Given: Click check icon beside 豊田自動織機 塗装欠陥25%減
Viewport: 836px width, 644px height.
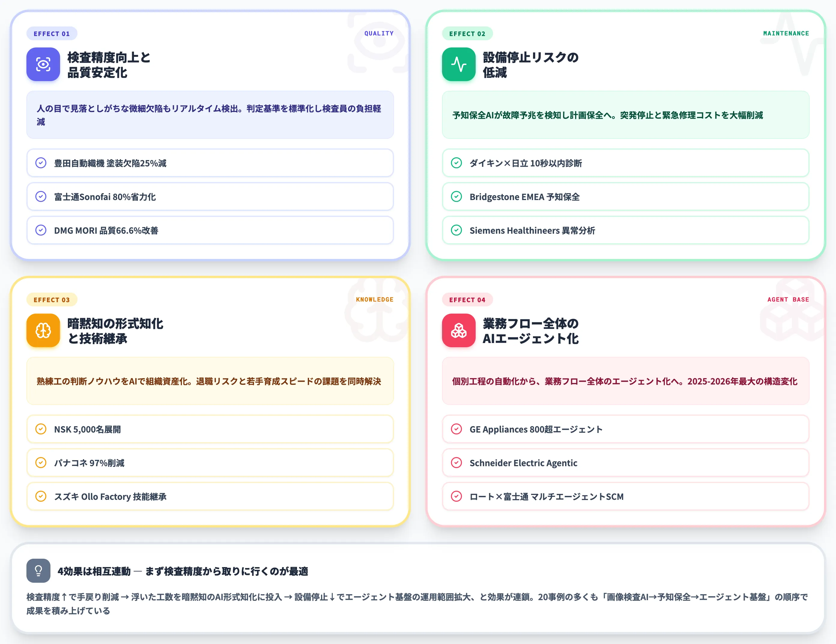Looking at the screenshot, I should tap(41, 163).
